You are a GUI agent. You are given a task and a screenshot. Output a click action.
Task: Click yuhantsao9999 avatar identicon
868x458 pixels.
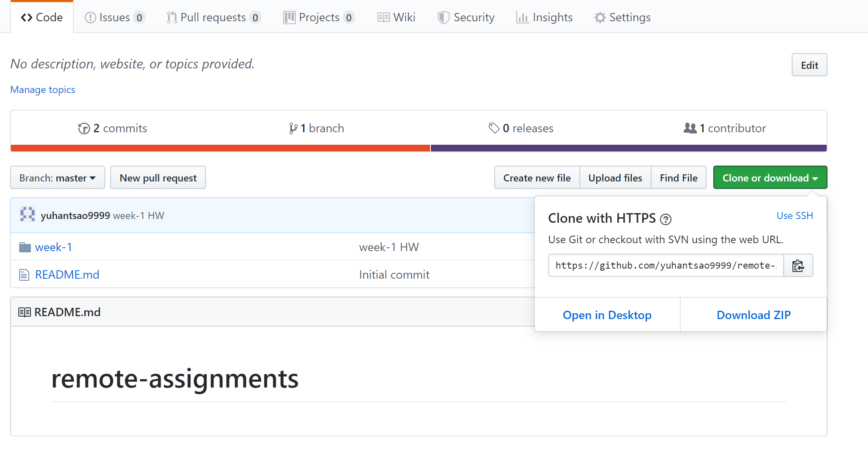pos(28,215)
